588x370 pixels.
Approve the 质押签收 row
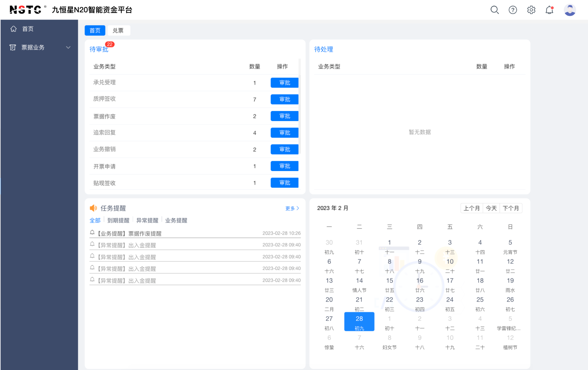tap(284, 99)
